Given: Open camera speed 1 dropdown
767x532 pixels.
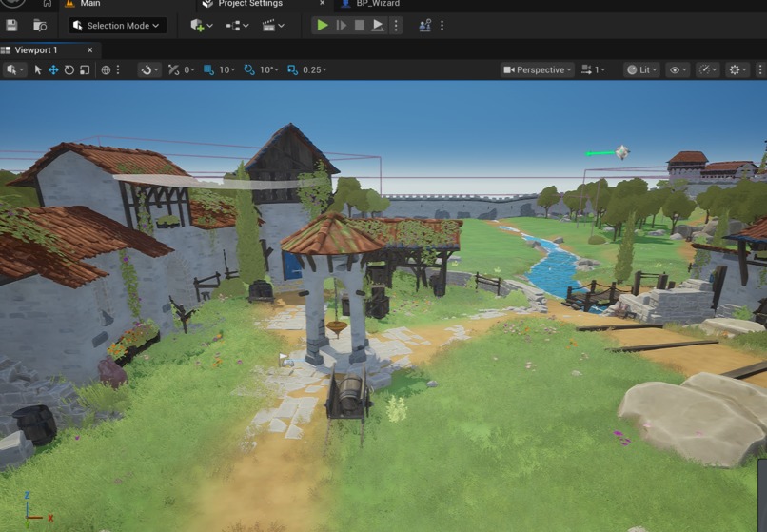Looking at the screenshot, I should coord(594,70).
